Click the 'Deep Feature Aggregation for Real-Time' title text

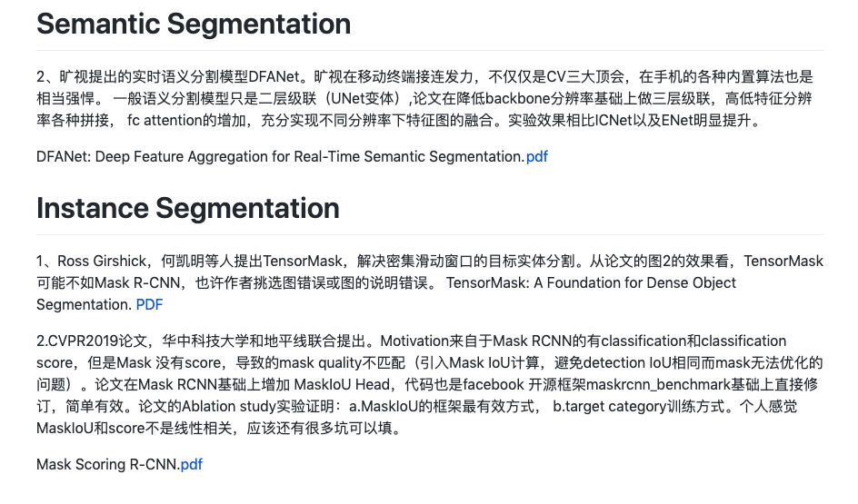coord(214,157)
